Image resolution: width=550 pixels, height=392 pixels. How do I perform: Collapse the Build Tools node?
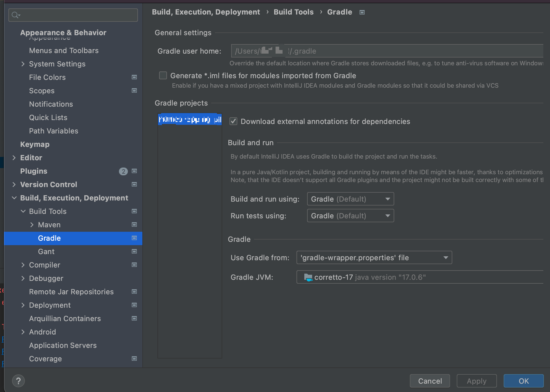tap(23, 211)
